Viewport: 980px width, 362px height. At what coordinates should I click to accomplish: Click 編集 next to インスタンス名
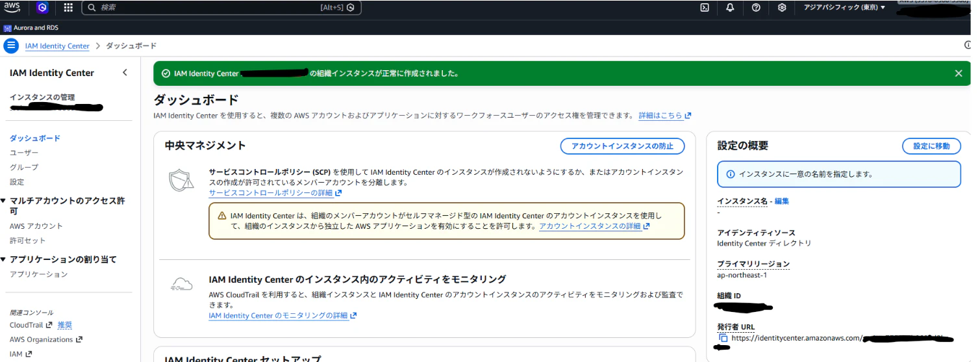pos(782,201)
